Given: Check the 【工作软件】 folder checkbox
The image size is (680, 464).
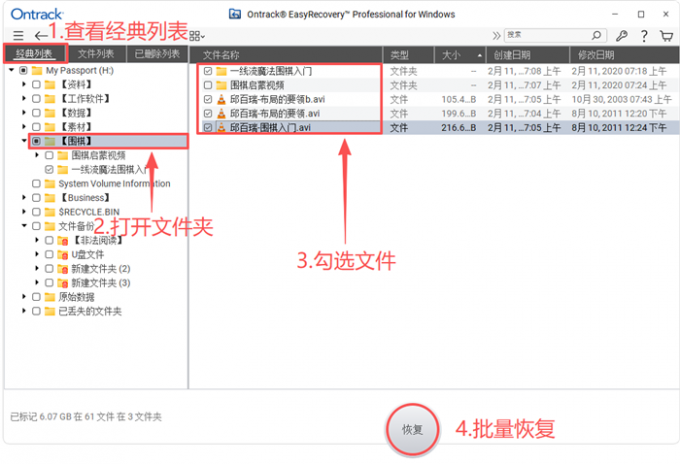Looking at the screenshot, I should pyautogui.click(x=36, y=99).
